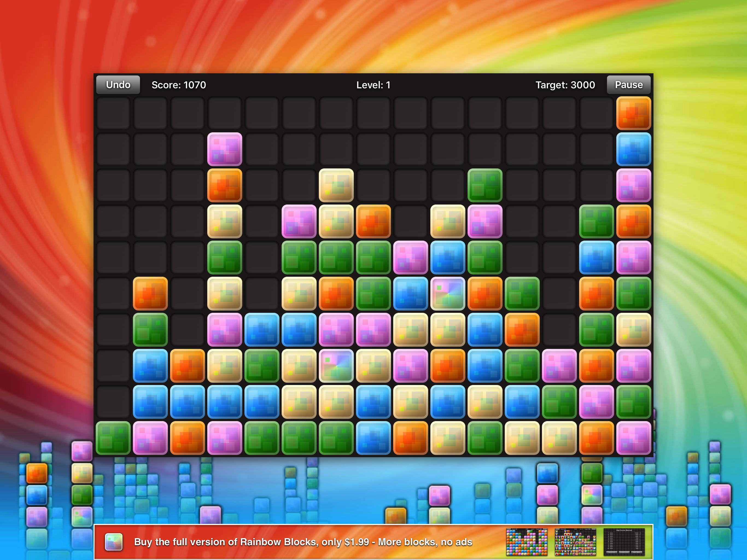Tap the orange block in top-right corner
This screenshot has width=747, height=560.
(633, 113)
